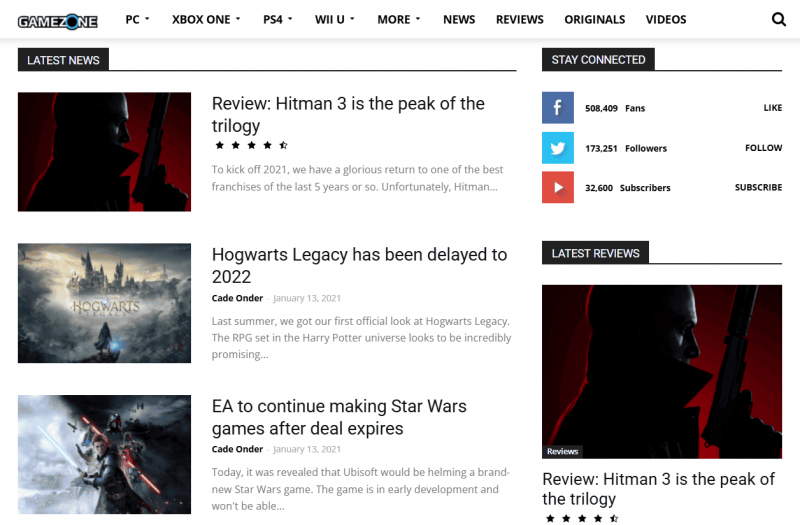Expand the Xbox One dropdown menu
The height and width of the screenshot is (525, 800).
pyautogui.click(x=206, y=19)
